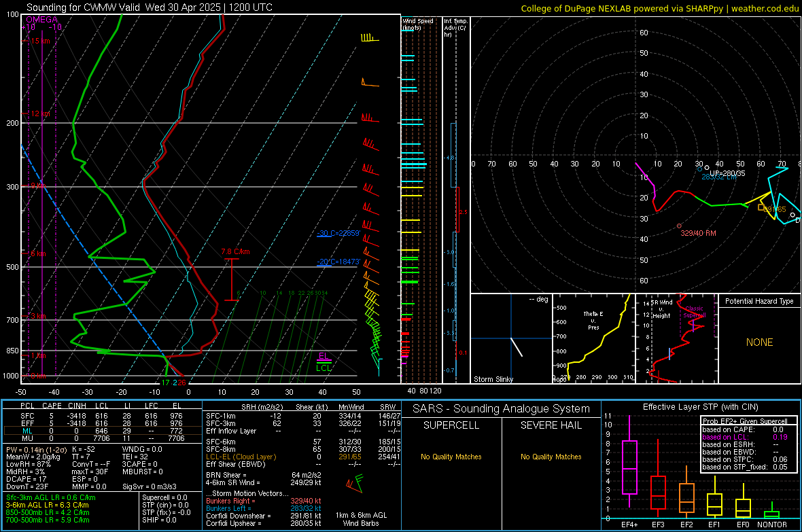The height and width of the screenshot is (532, 802).
Task: Click the 4-6km SR Wind row
Action: point(264,482)
